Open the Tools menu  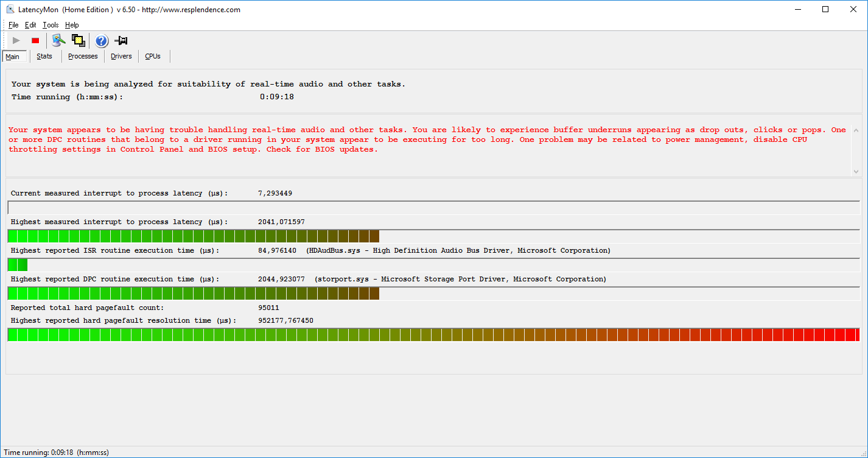pos(51,25)
